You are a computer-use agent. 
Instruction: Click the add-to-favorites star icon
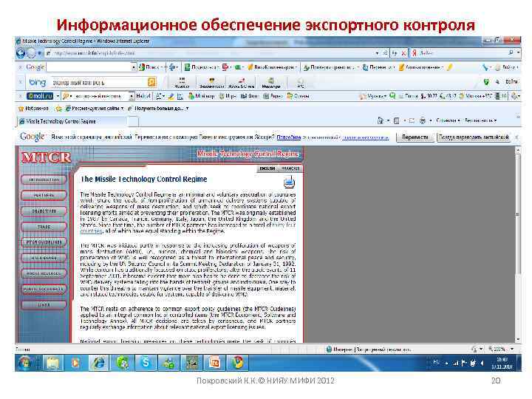click(x=58, y=109)
